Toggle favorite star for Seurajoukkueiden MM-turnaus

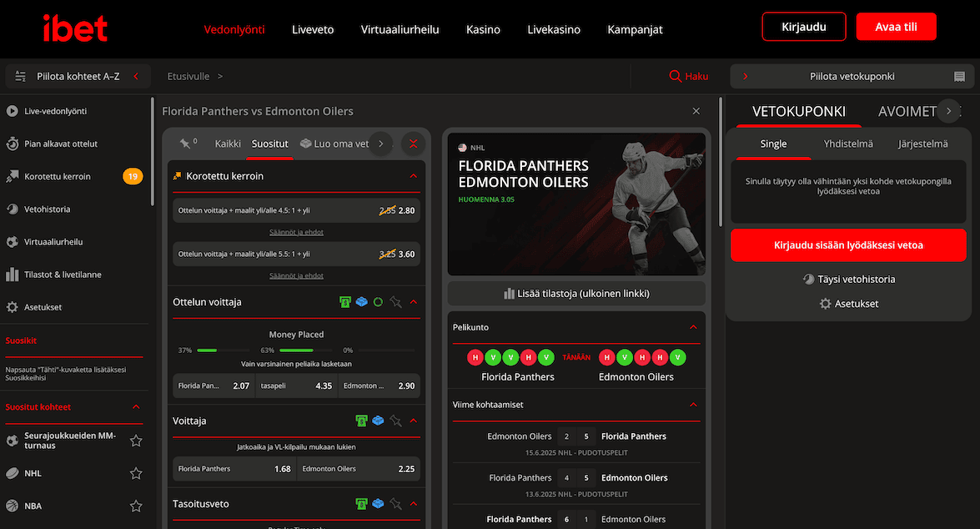136,441
